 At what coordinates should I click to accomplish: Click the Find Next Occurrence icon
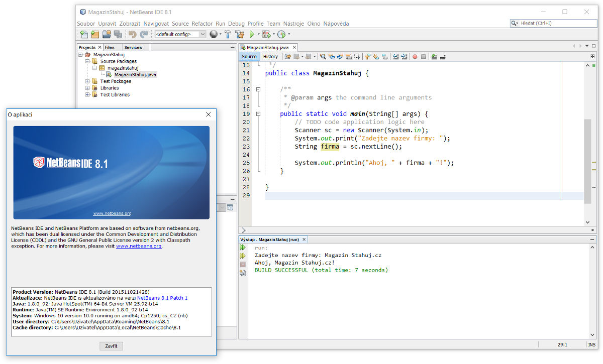[340, 57]
